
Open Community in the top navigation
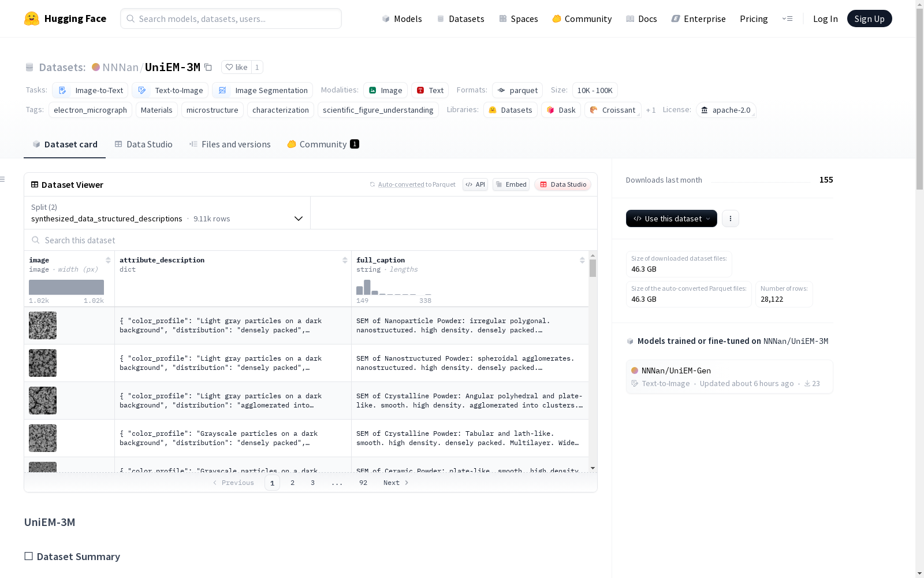click(x=582, y=18)
